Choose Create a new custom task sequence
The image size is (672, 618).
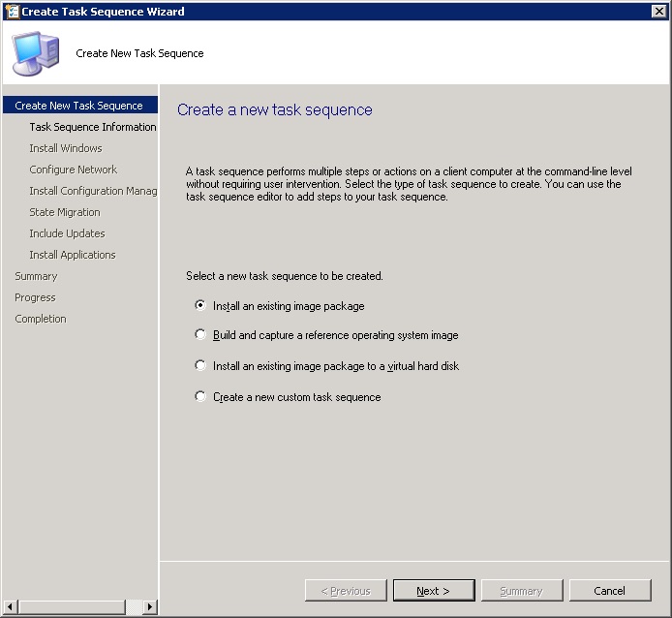pyautogui.click(x=201, y=397)
